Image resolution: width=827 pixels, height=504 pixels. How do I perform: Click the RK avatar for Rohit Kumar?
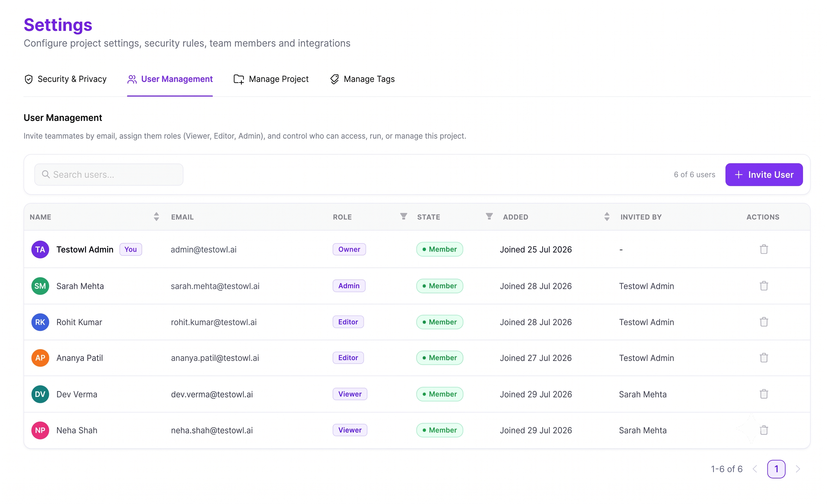tap(40, 322)
